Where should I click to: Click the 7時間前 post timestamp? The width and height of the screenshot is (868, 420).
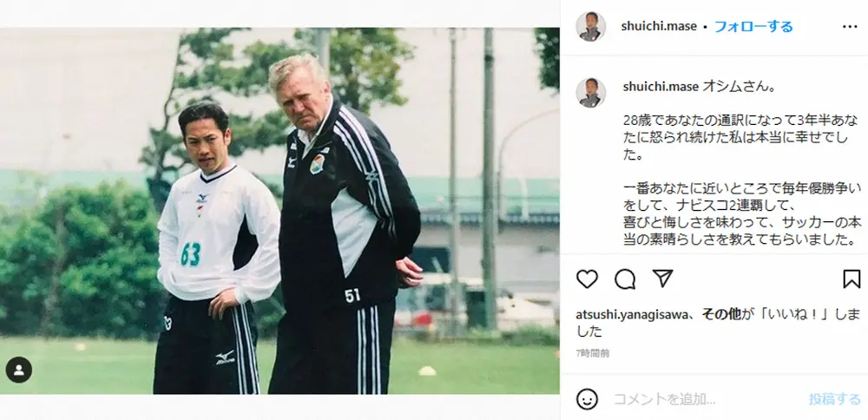(592, 353)
